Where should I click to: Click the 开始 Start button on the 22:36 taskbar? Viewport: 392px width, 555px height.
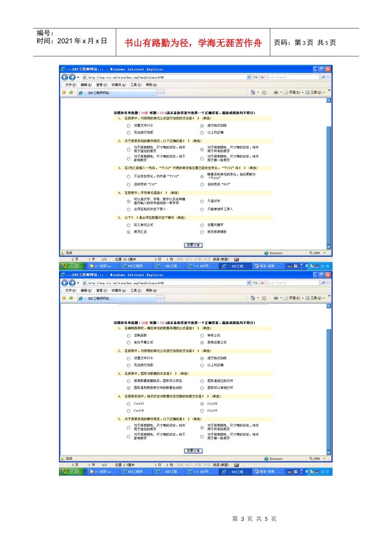coord(72,266)
